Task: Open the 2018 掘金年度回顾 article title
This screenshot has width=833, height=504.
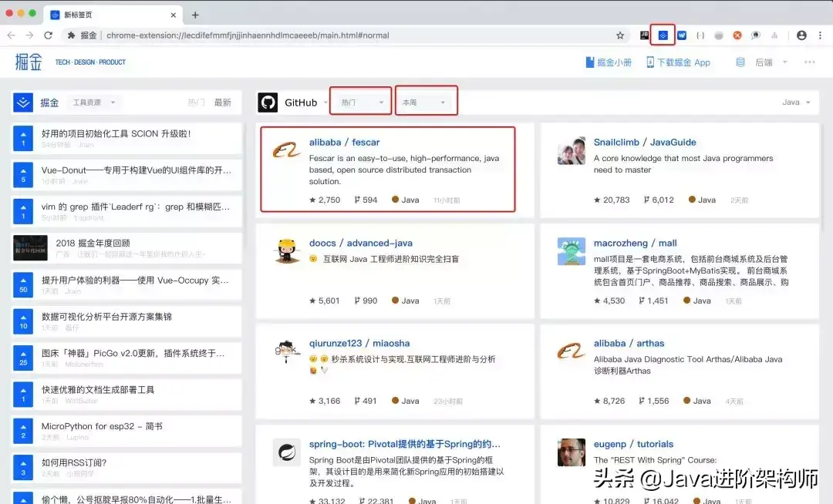Action: point(93,243)
